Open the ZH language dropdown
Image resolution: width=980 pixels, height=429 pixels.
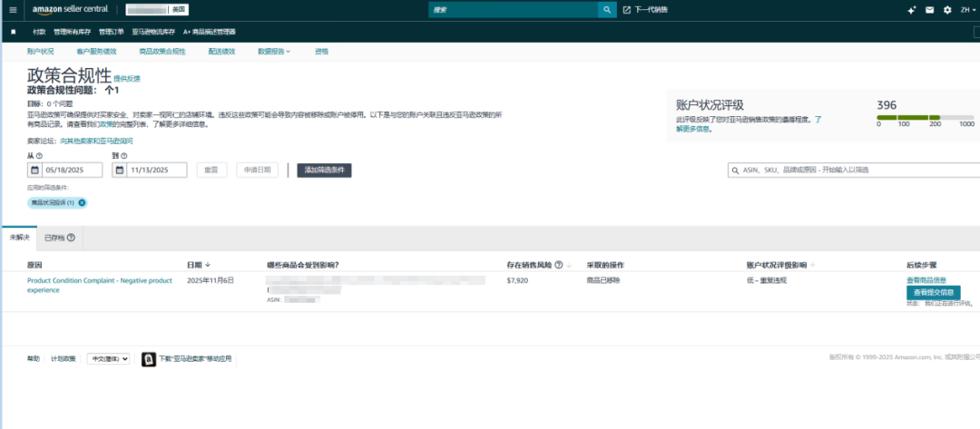[968, 10]
